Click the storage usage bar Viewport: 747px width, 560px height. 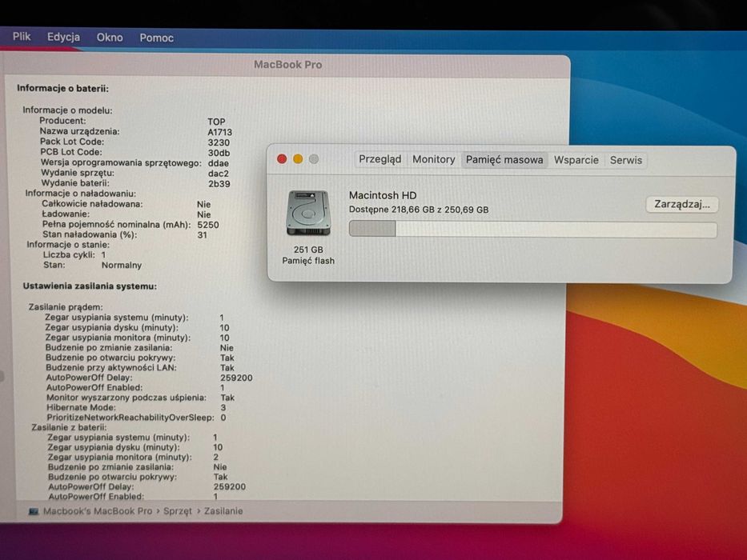click(x=532, y=229)
